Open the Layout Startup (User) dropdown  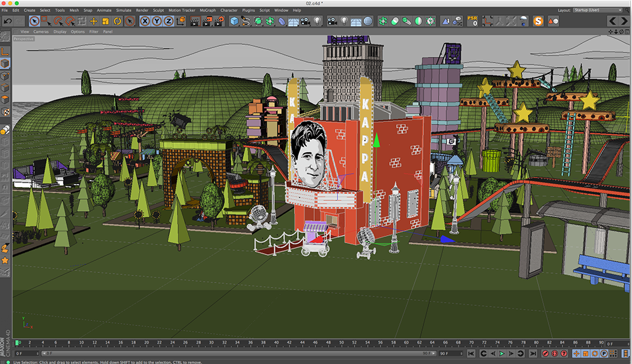coord(598,10)
